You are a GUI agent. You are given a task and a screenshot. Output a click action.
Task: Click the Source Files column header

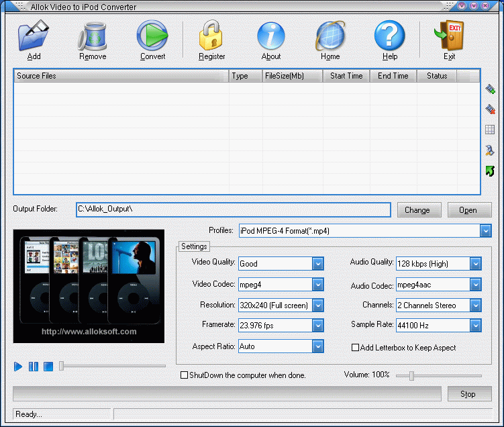click(121, 76)
